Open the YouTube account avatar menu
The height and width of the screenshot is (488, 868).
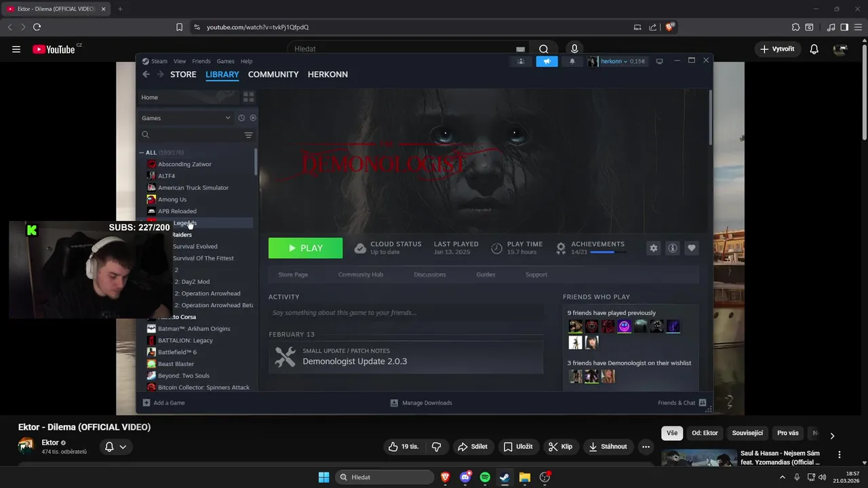coord(840,49)
